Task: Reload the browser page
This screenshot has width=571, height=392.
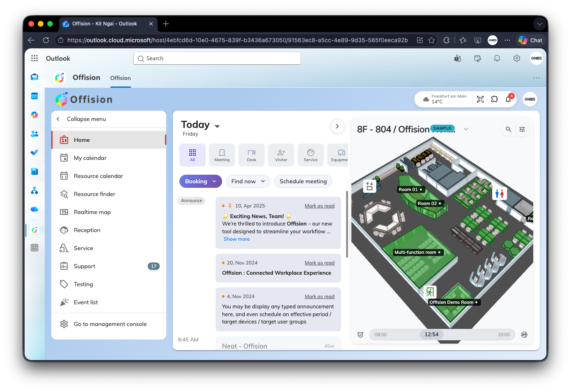Action: coord(46,40)
